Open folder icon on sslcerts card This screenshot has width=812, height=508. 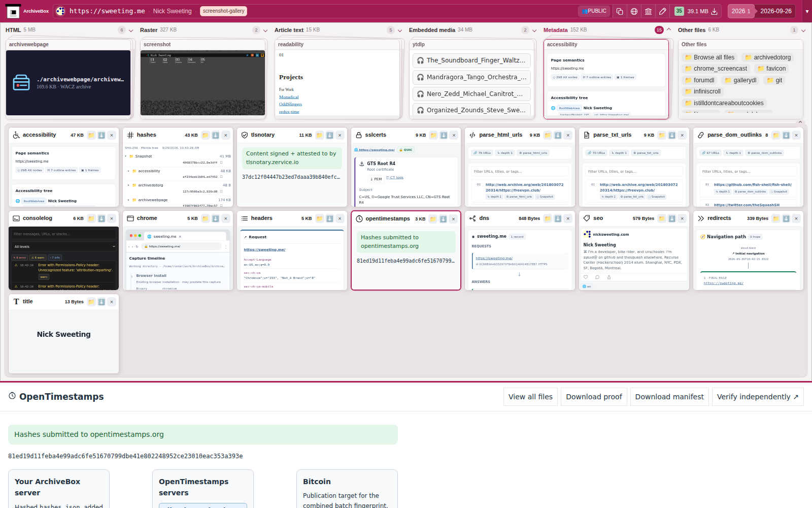[434, 135]
